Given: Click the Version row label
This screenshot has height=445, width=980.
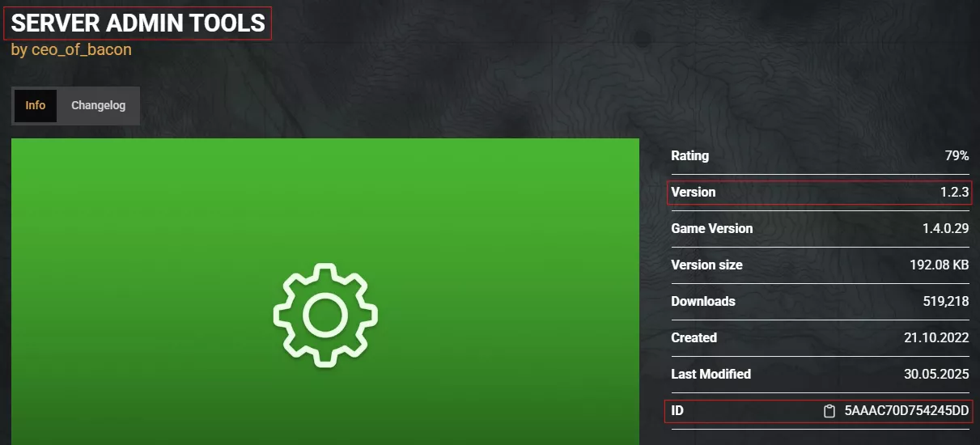Looking at the screenshot, I should (x=694, y=192).
